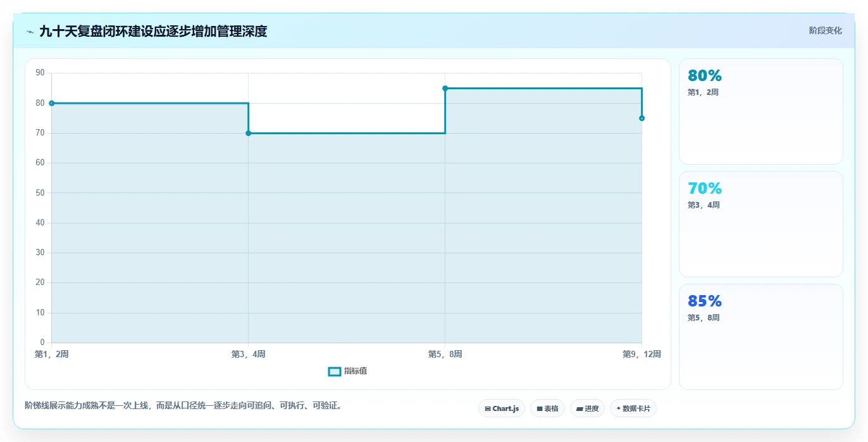Click the 表格 tag pill
The width and height of the screenshot is (868, 442).
[547, 408]
